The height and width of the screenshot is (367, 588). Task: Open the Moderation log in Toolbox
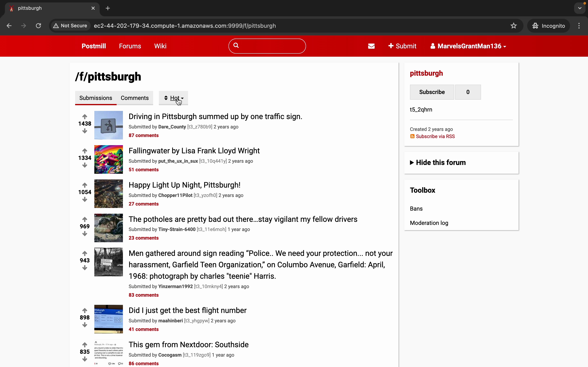click(429, 223)
